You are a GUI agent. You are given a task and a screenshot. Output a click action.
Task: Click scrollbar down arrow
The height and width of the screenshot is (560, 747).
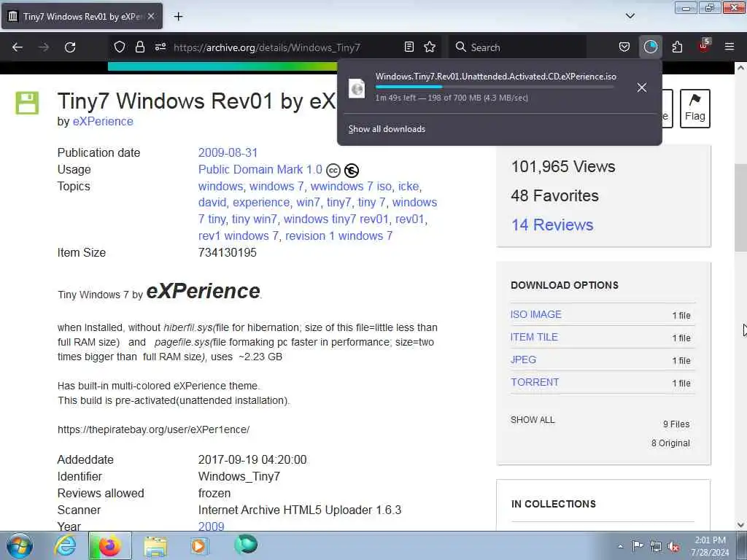pyautogui.click(x=741, y=525)
